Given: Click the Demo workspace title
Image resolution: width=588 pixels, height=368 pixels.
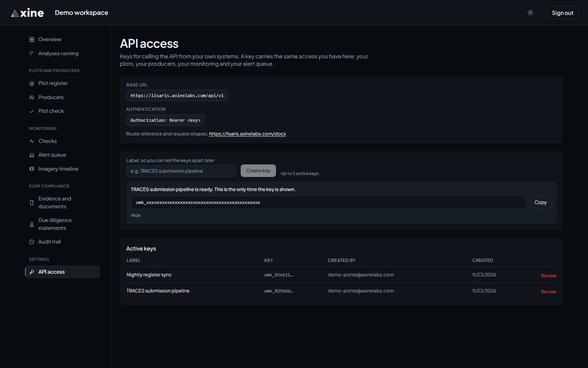Looking at the screenshot, I should point(82,13).
